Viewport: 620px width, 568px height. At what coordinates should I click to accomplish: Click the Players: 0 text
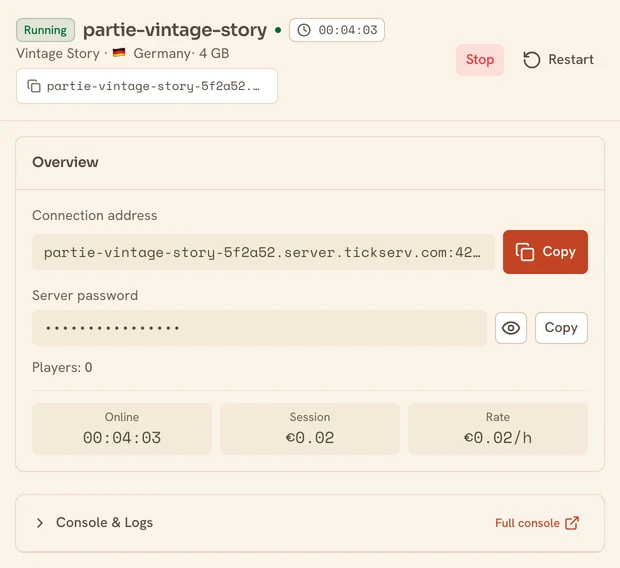[x=62, y=367]
